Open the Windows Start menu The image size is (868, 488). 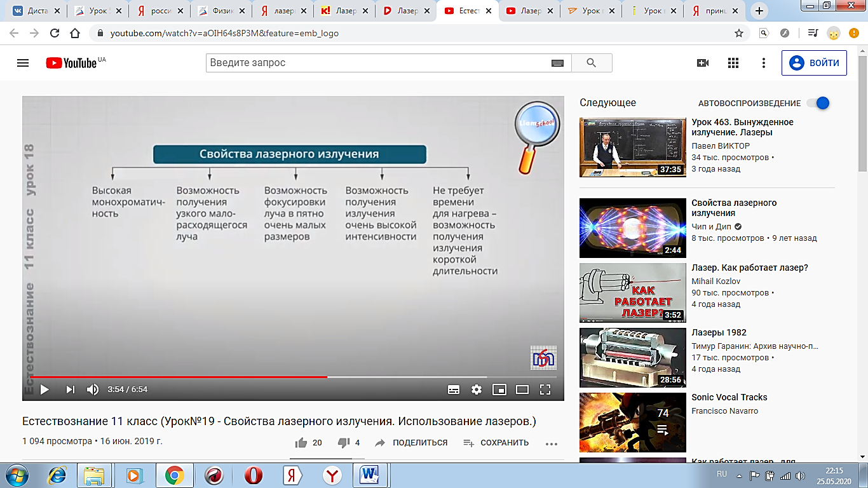click(x=15, y=475)
